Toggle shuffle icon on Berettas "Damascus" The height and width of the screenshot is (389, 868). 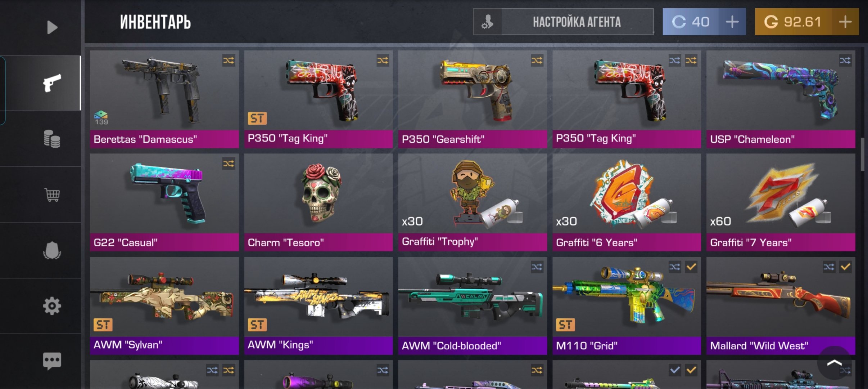229,60
